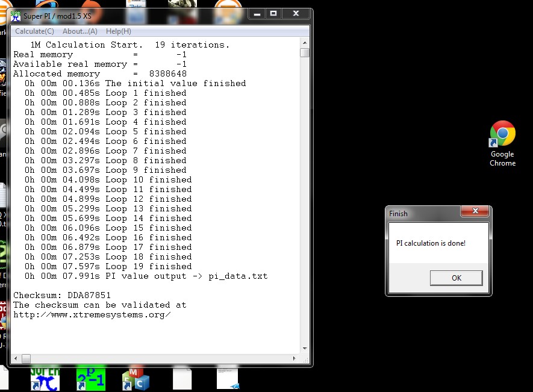Open the Calculate(C) menu
Image resolution: width=533 pixels, height=392 pixels.
(x=34, y=31)
